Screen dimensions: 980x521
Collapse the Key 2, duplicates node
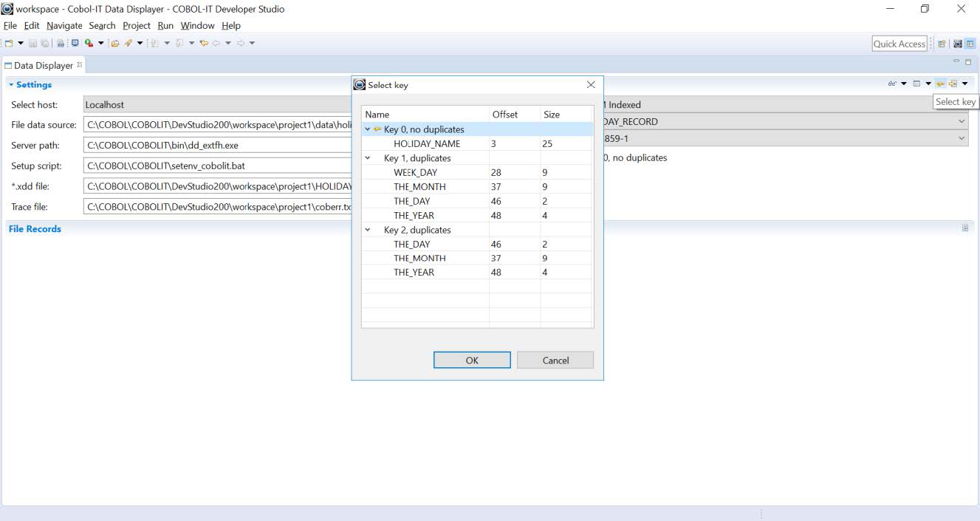[x=368, y=230]
